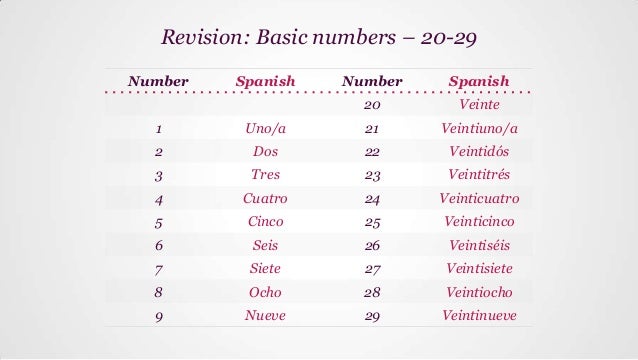
Task: Select the word 'Veinte'
Action: coord(479,105)
